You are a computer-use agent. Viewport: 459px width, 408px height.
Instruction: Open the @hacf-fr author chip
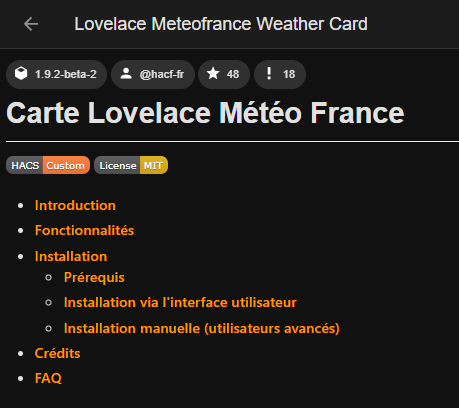coord(153,74)
